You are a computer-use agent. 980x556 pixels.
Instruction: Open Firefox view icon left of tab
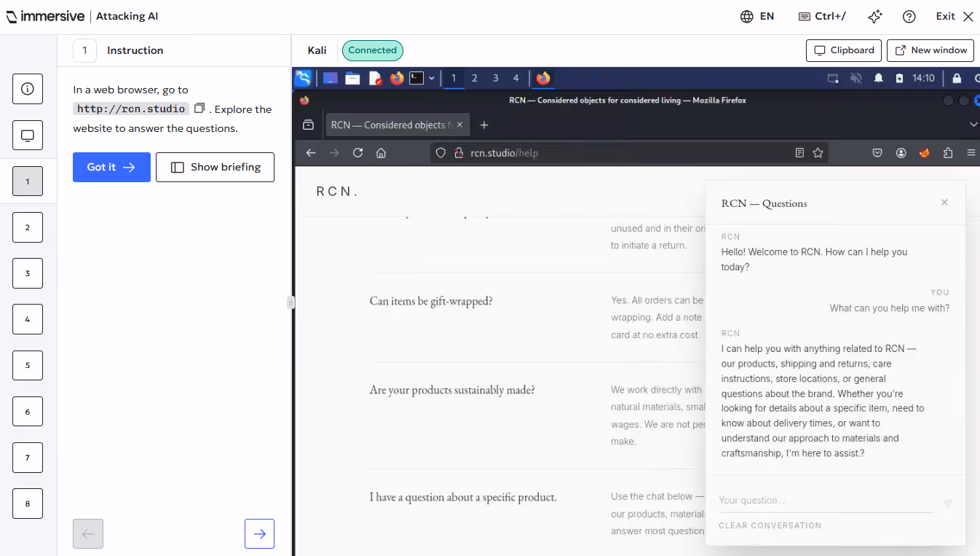(308, 125)
